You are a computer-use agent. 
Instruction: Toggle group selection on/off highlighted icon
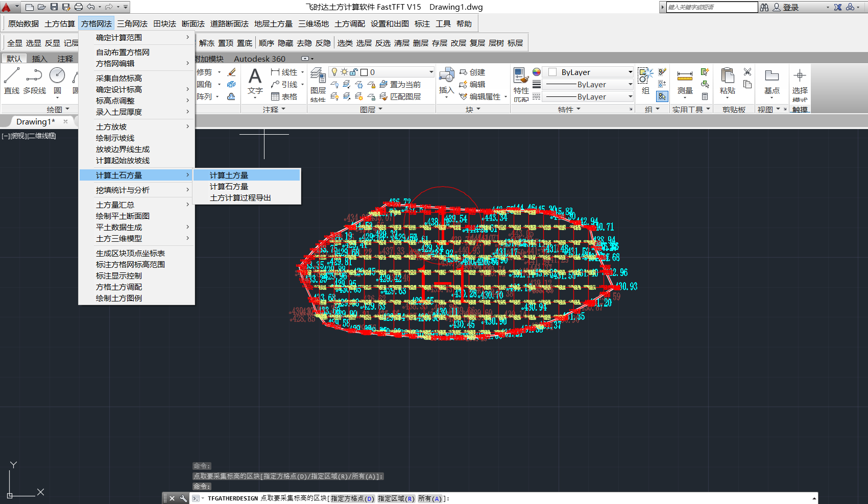662,96
